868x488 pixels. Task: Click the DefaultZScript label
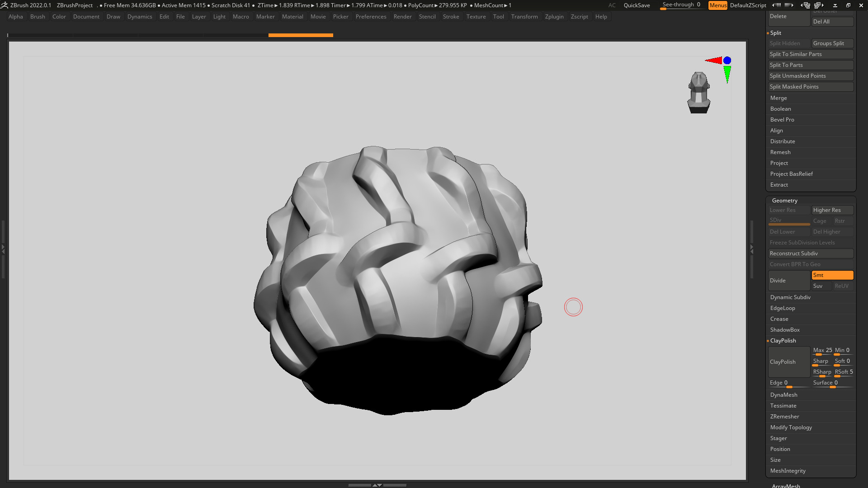(x=748, y=5)
